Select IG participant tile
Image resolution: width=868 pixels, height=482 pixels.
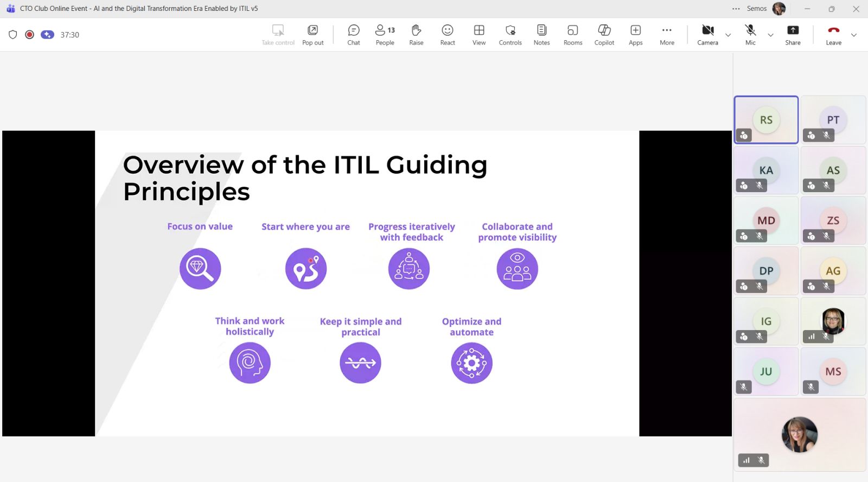pos(766,321)
